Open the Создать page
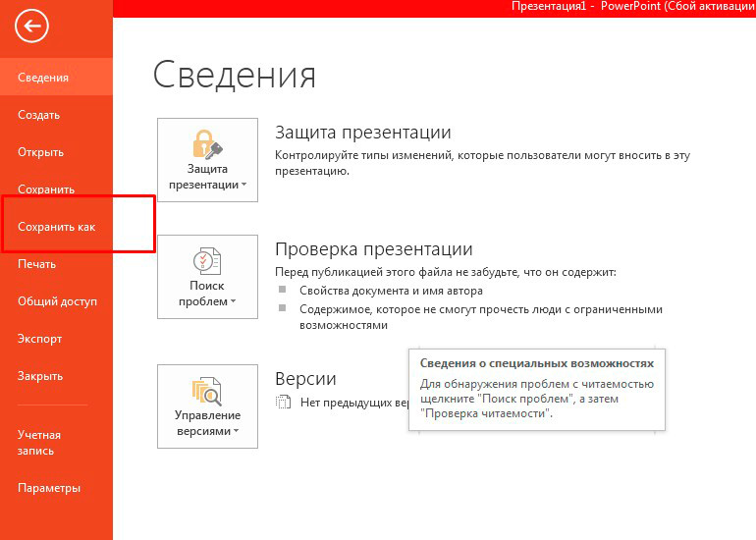This screenshot has width=756, height=540. tap(39, 115)
